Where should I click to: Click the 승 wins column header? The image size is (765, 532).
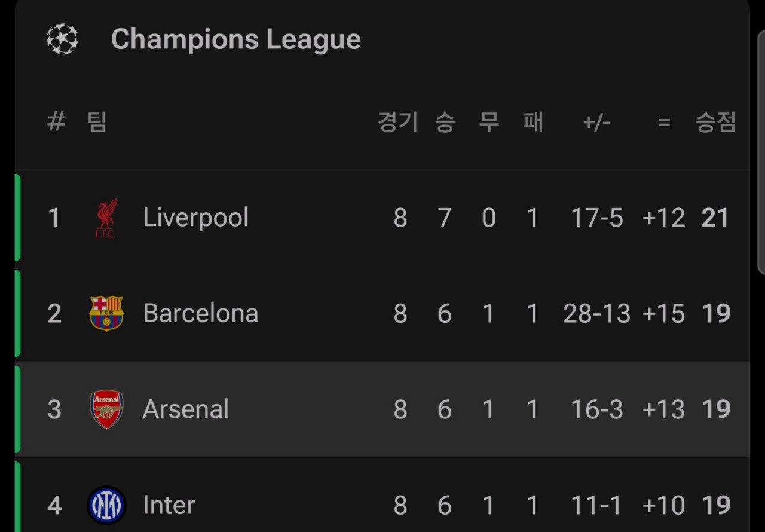(x=445, y=122)
